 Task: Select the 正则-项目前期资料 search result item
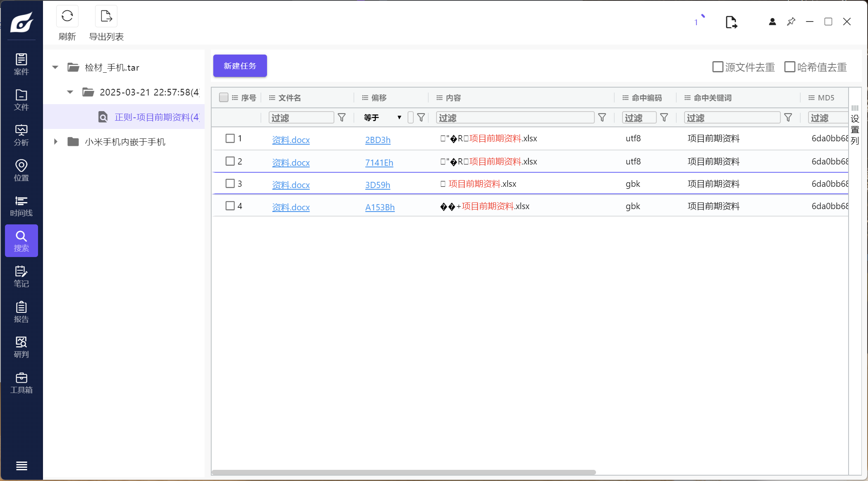(156, 117)
